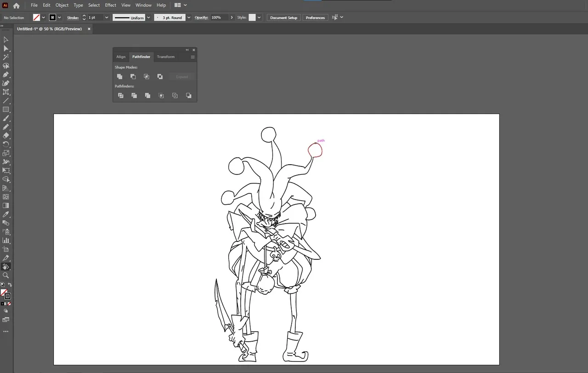Select the Selection tool arrow
The image size is (588, 373).
(x=6, y=40)
